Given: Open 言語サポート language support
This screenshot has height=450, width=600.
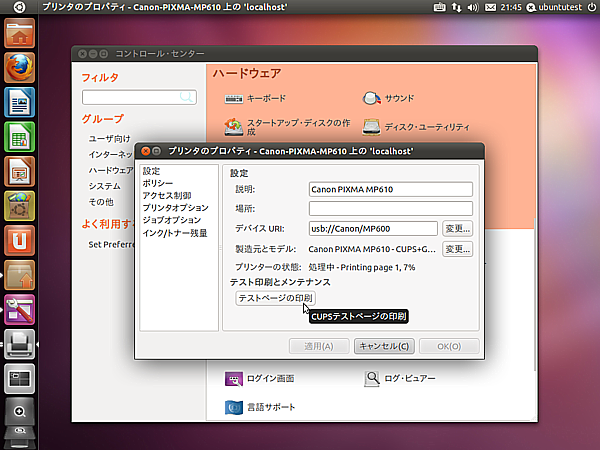Looking at the screenshot, I should click(x=234, y=407).
